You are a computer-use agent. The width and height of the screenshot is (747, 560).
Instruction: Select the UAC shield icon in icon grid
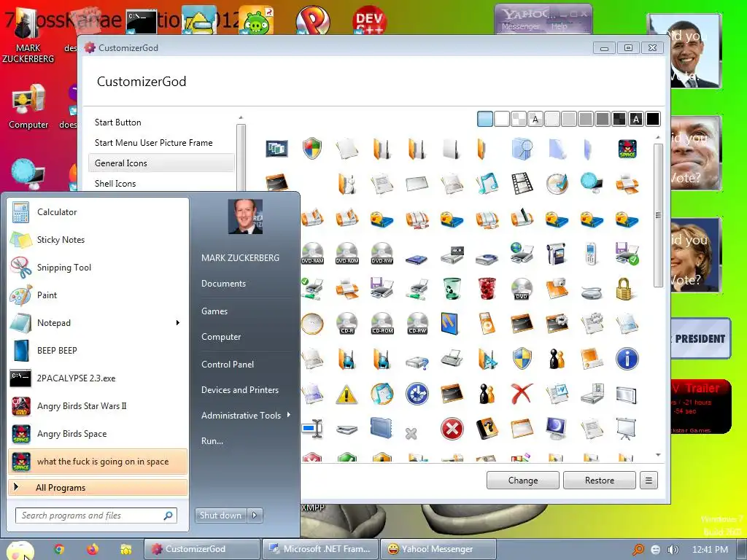point(312,149)
